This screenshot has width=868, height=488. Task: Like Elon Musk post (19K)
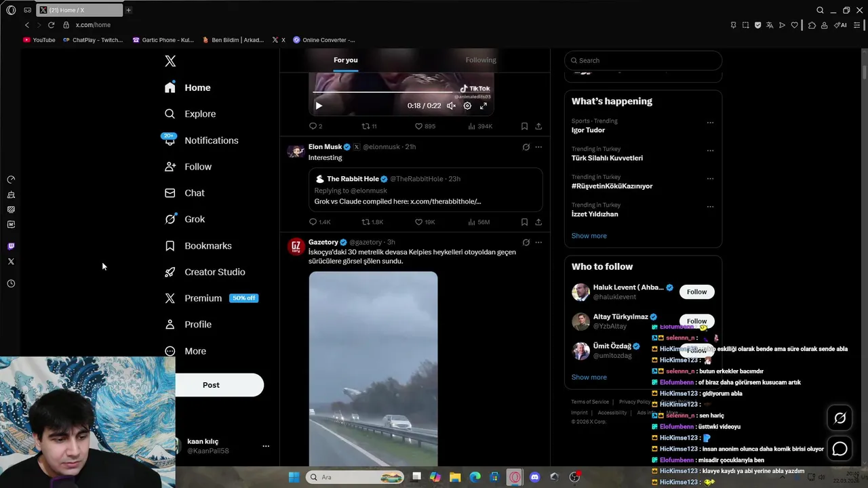click(x=425, y=222)
